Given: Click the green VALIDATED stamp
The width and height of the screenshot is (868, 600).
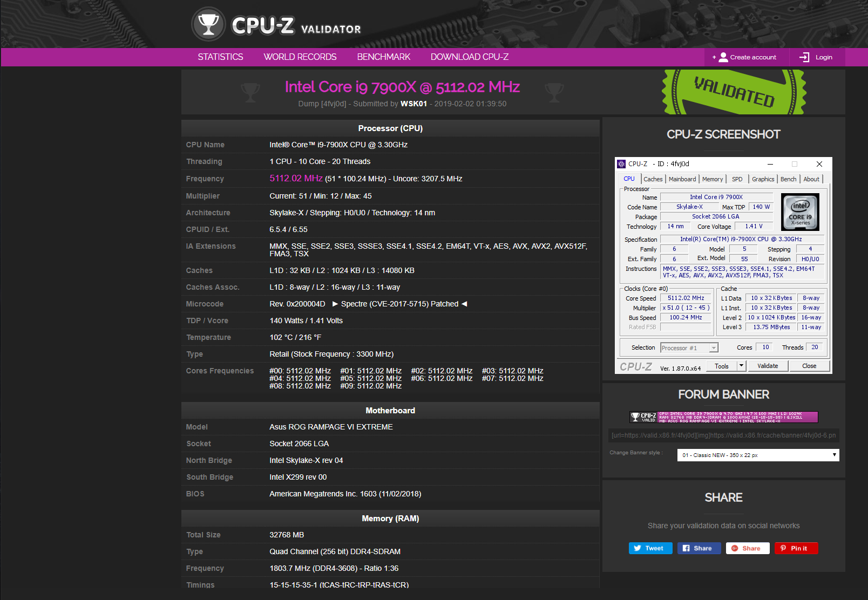Looking at the screenshot, I should coord(734,91).
